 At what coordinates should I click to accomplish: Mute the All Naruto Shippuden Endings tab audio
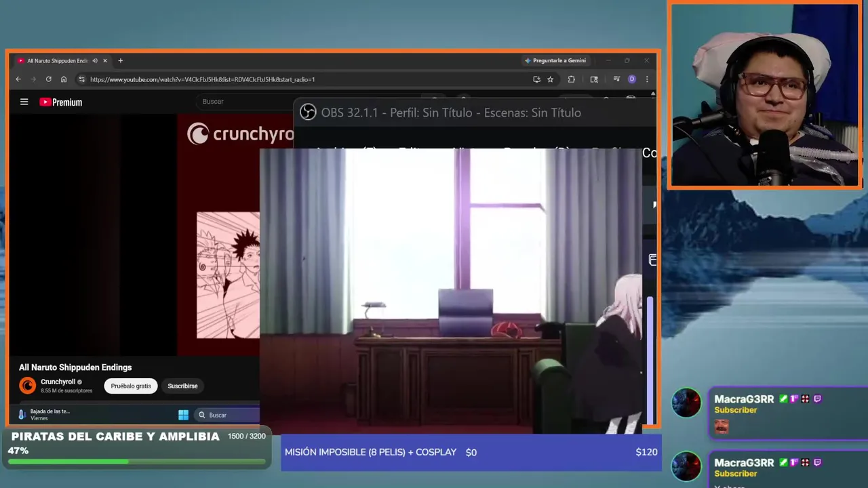click(95, 61)
